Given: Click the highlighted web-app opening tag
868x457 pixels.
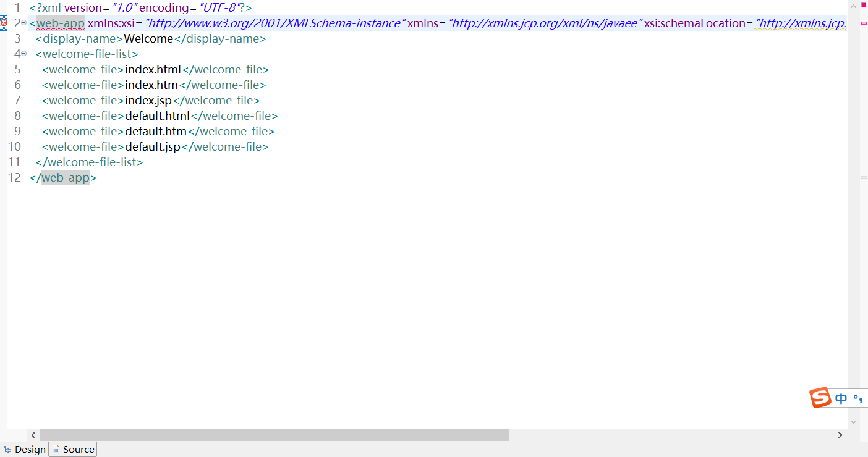Looking at the screenshot, I should point(59,22).
